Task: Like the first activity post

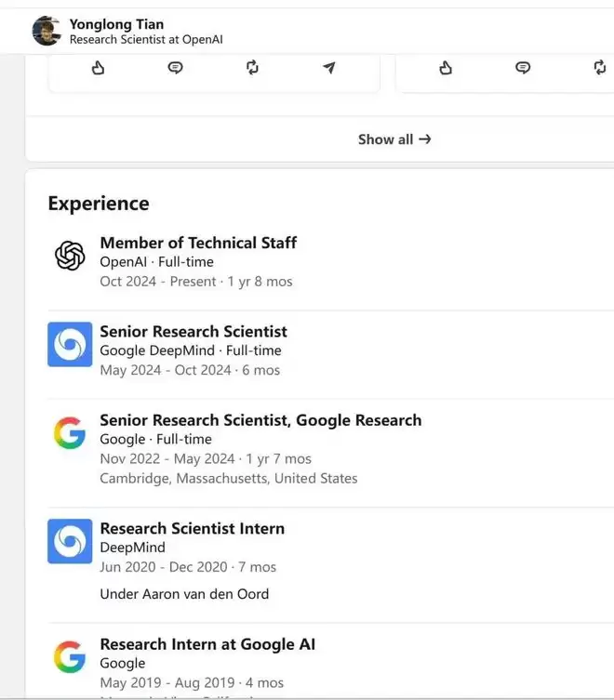Action: pyautogui.click(x=98, y=68)
